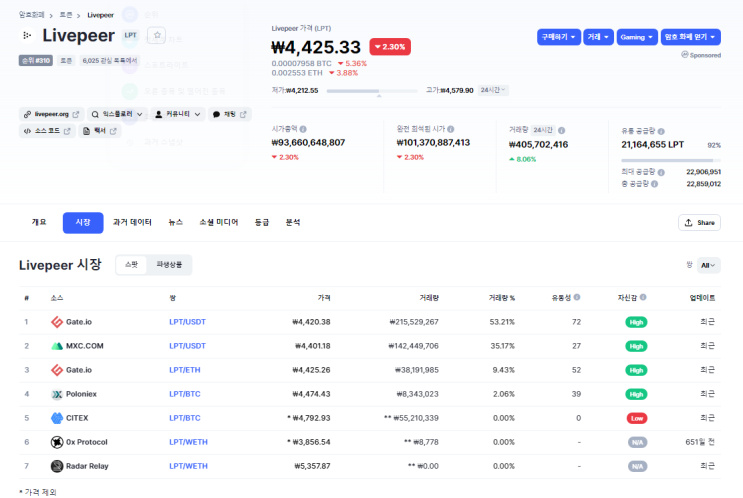Open the 등급 tab
The width and height of the screenshot is (743, 498).
tap(262, 222)
